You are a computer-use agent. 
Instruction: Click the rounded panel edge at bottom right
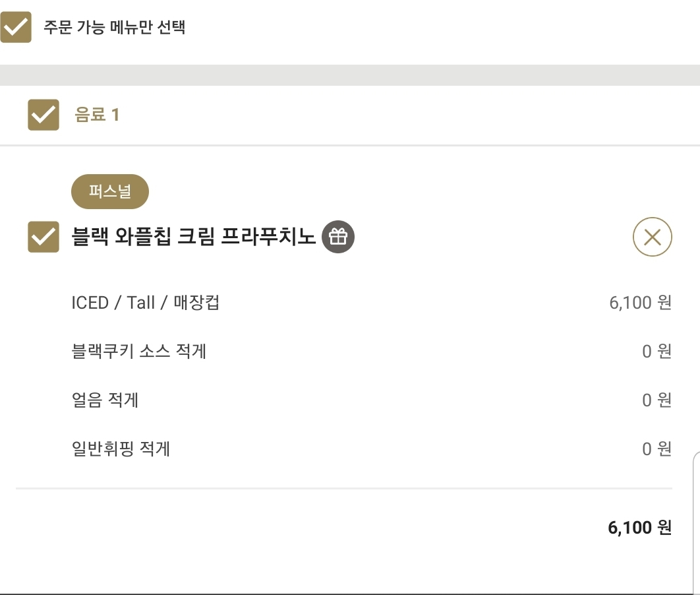pyautogui.click(x=697, y=522)
